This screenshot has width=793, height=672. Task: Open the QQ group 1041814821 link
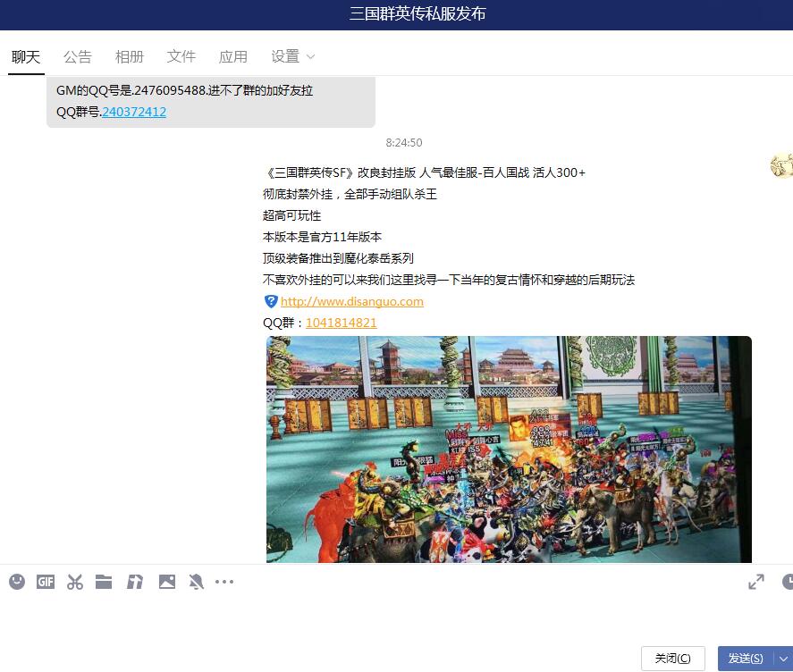point(342,323)
